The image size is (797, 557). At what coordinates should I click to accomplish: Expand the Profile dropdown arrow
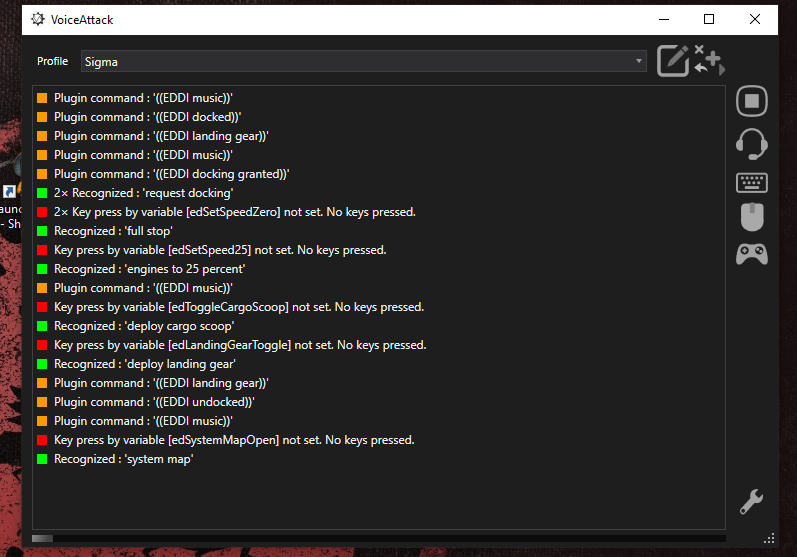click(x=639, y=61)
